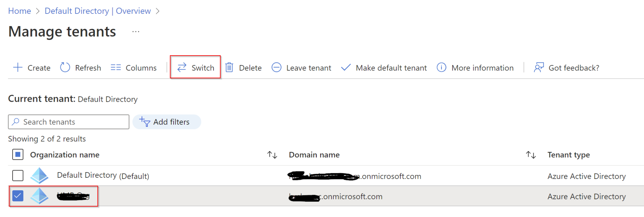Click the Switch tenant arrows icon
The image size is (644, 217).
point(182,68)
